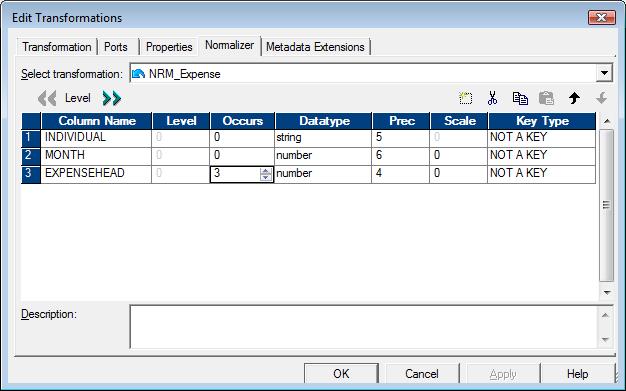Click Description box scroll up arrow
Viewport: 626px width, 391px height.
605,315
